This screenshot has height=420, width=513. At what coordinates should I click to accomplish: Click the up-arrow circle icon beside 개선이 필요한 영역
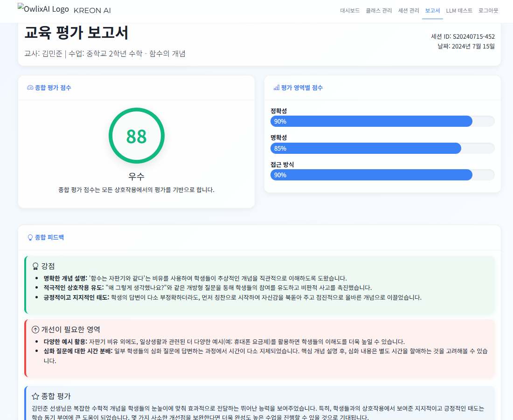click(x=35, y=330)
